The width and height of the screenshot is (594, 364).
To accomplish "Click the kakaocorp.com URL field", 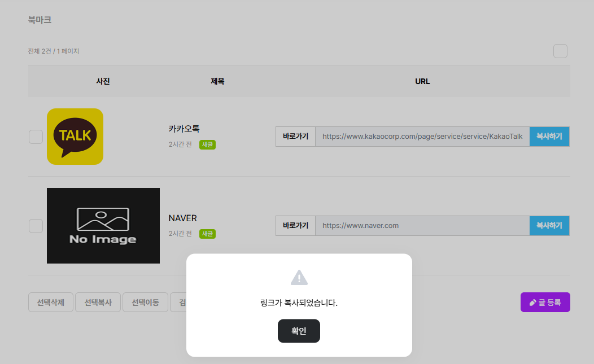I will click(422, 137).
